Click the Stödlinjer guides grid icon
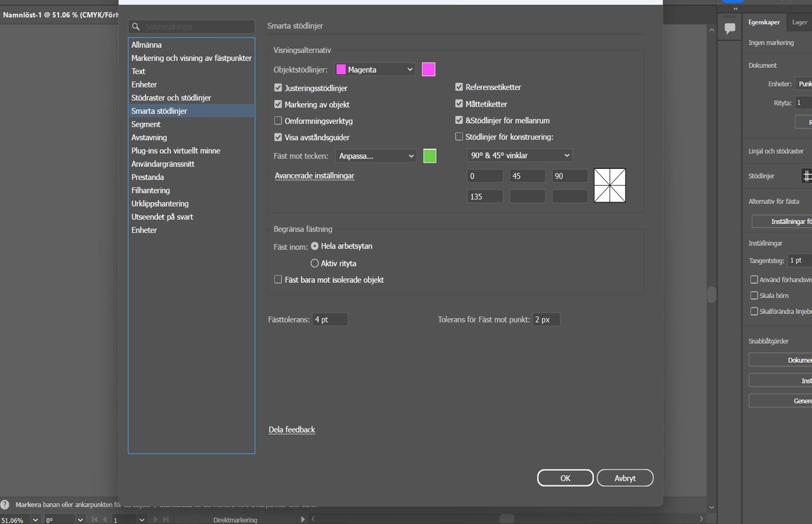The height and width of the screenshot is (524, 812). [807, 176]
